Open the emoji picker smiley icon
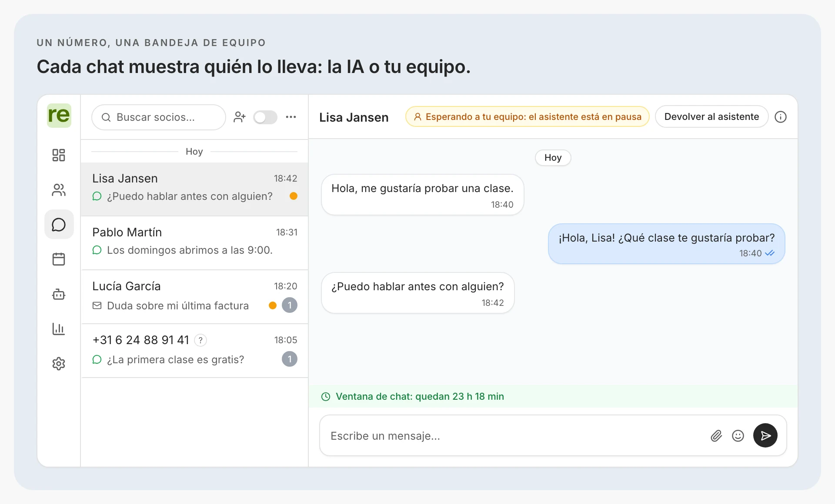835x504 pixels. point(738,436)
